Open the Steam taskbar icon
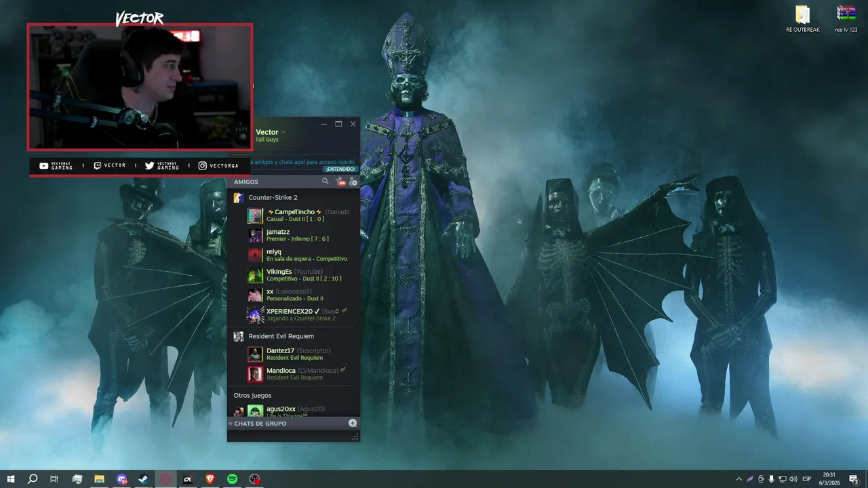The width and height of the screenshot is (868, 488). point(144,479)
